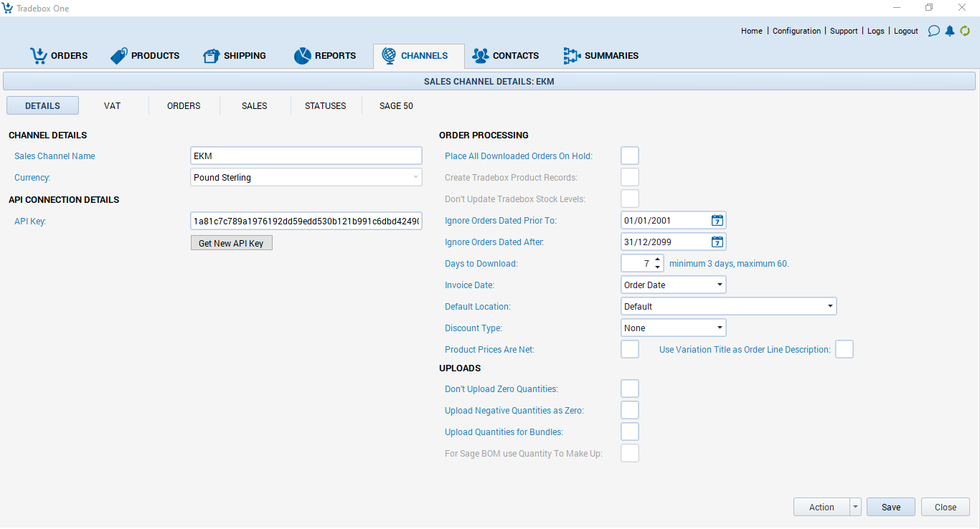Open the Invoice Date dropdown
Image resolution: width=980 pixels, height=529 pixels.
click(720, 285)
